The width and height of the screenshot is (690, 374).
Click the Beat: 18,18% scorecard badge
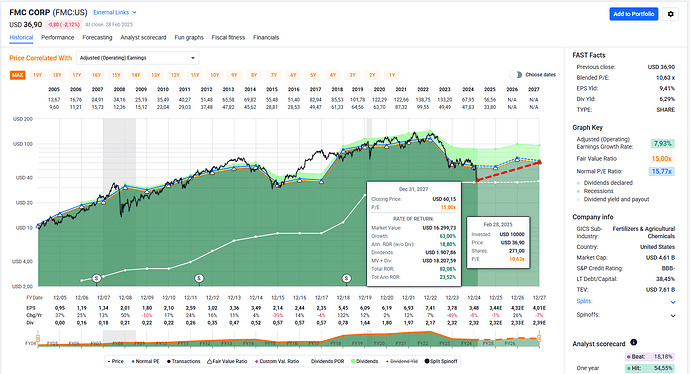point(650,357)
